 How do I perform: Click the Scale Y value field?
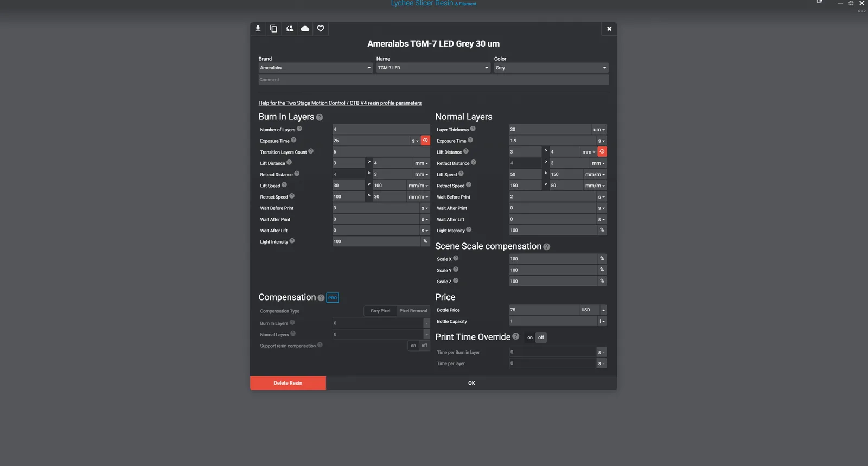tap(553, 270)
